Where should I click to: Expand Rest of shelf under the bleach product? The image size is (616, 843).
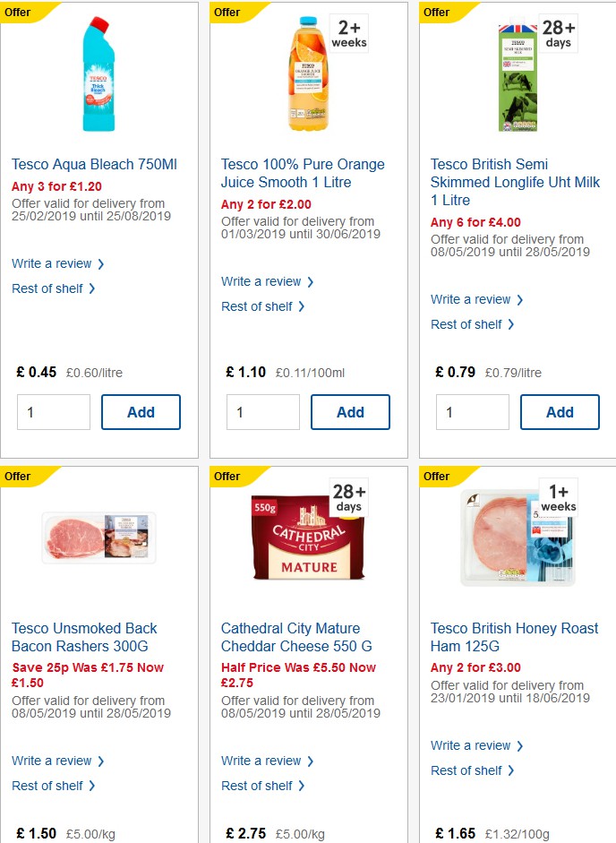48,288
